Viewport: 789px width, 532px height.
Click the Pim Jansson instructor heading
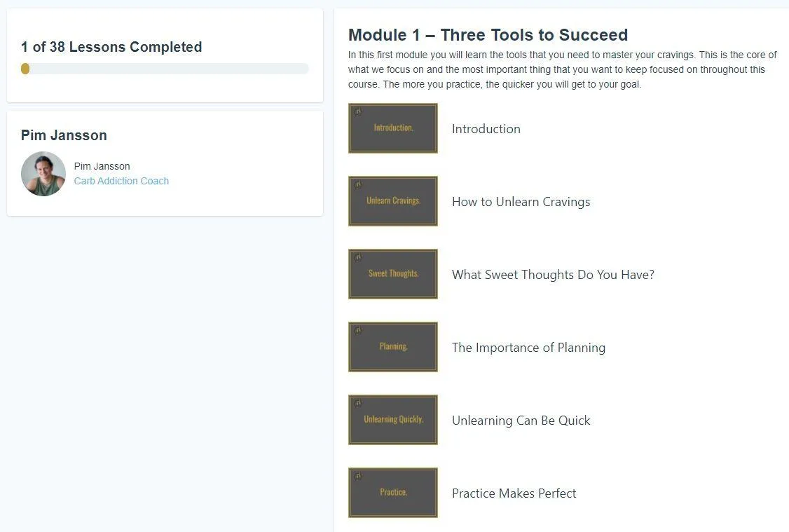pyautogui.click(x=64, y=135)
